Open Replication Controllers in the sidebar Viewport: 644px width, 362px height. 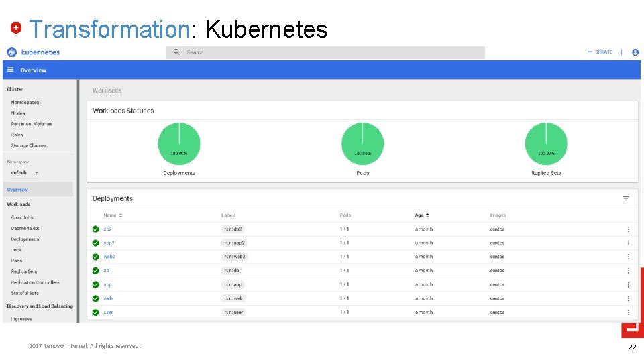coord(36,282)
